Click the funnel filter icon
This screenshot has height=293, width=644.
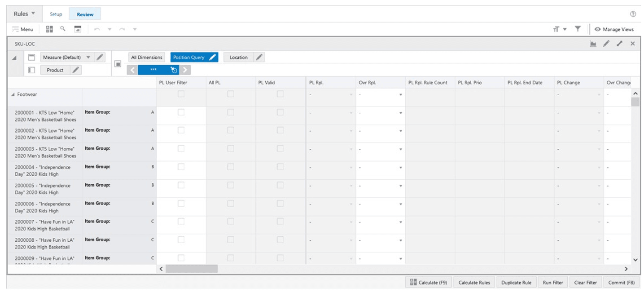[578, 29]
